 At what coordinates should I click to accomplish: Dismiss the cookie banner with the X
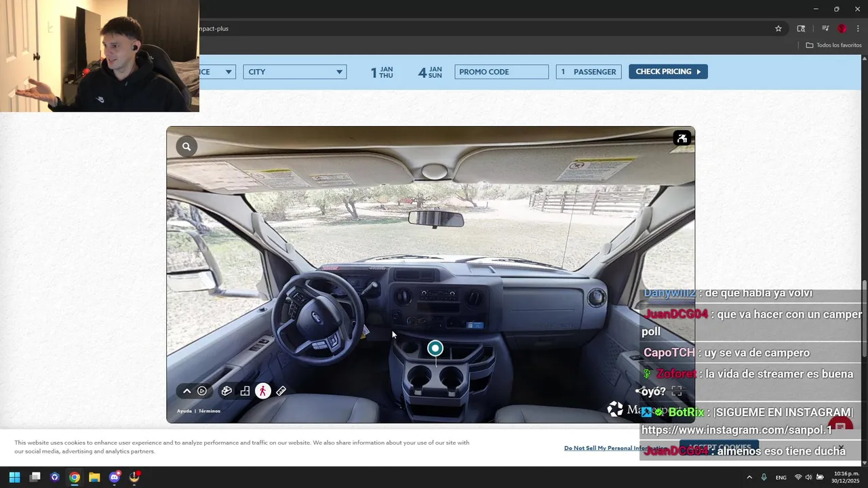click(841, 448)
